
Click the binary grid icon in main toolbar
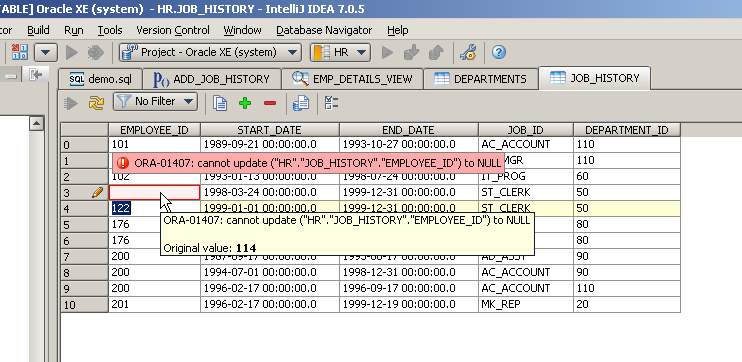tap(20, 52)
